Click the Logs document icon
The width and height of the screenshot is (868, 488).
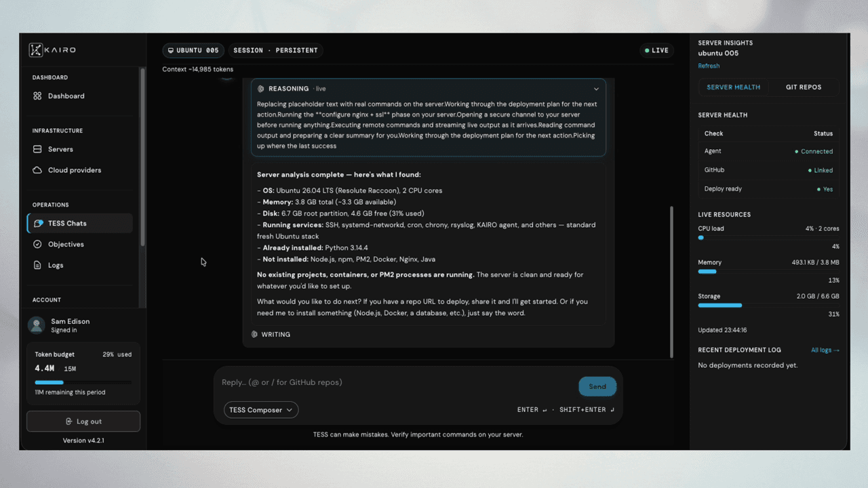[x=37, y=265]
